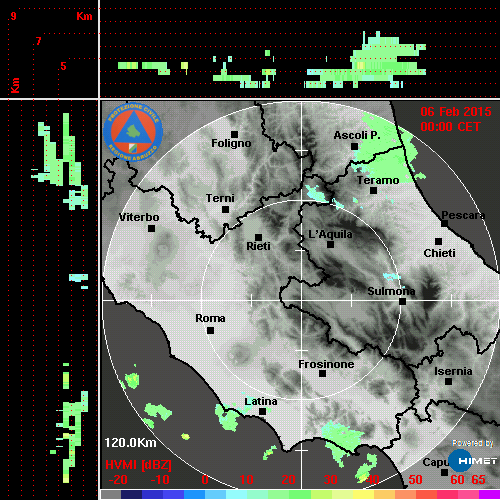
Task: Select the Roma city marker square
Action: (210, 330)
